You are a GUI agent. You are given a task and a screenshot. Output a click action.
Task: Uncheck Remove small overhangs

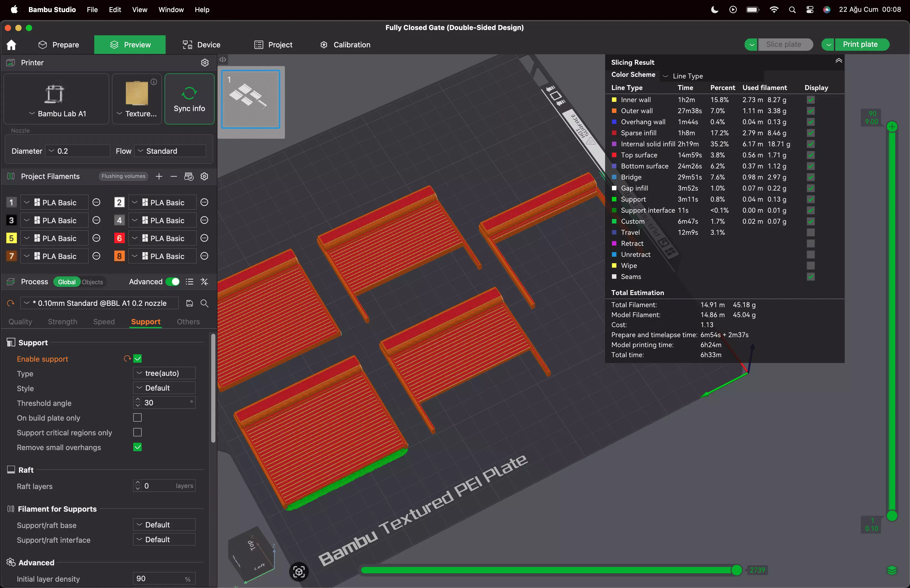coord(137,447)
